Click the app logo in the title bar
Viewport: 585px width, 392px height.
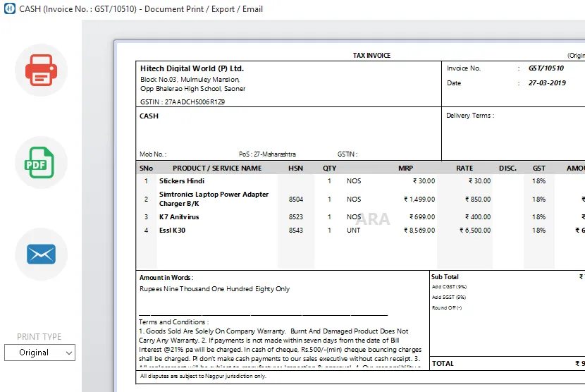[8, 9]
